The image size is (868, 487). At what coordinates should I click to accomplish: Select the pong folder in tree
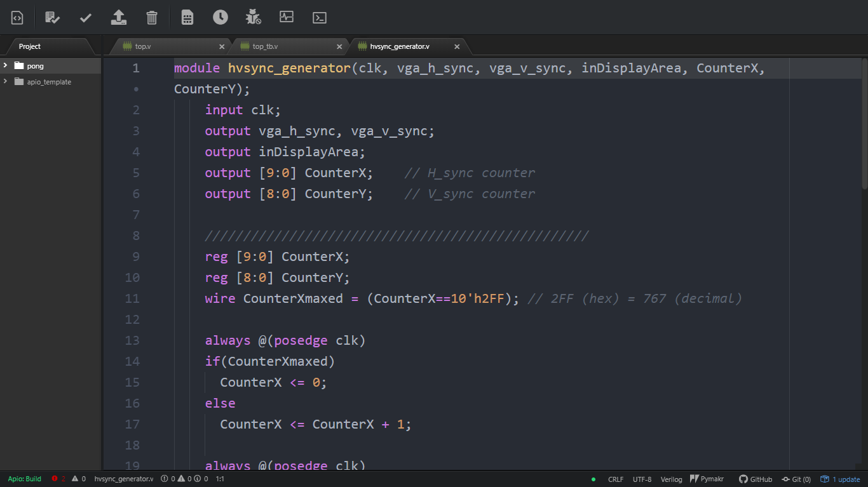(50, 65)
